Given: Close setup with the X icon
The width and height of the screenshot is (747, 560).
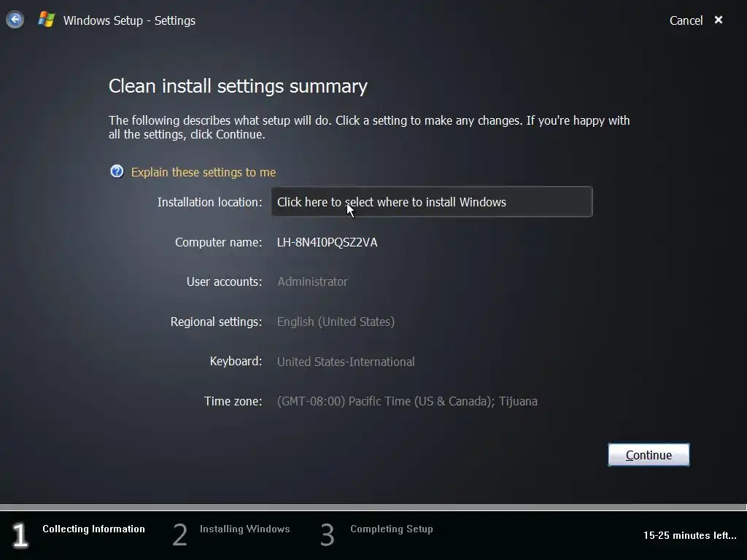Looking at the screenshot, I should coord(719,20).
